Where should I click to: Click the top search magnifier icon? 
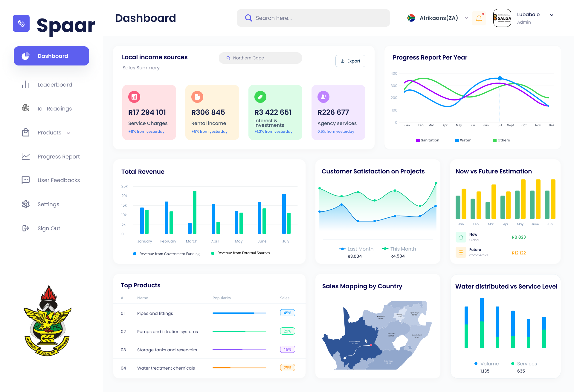click(248, 18)
